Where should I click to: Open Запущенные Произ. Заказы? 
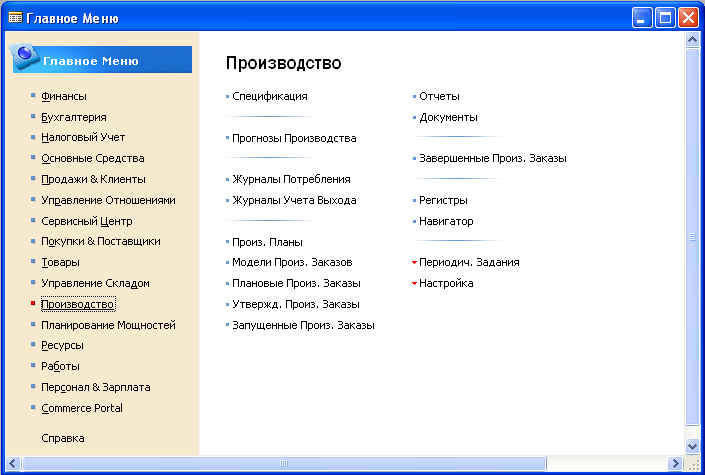pyautogui.click(x=303, y=325)
